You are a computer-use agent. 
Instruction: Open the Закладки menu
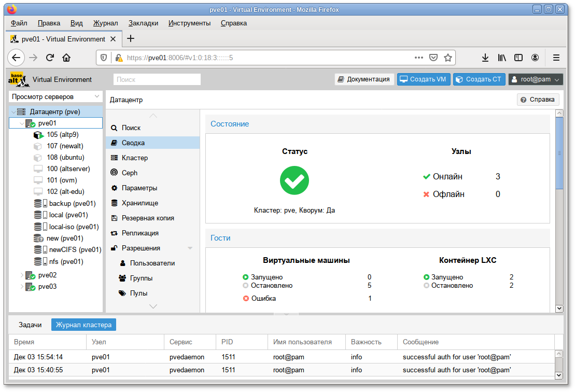pyautogui.click(x=144, y=23)
